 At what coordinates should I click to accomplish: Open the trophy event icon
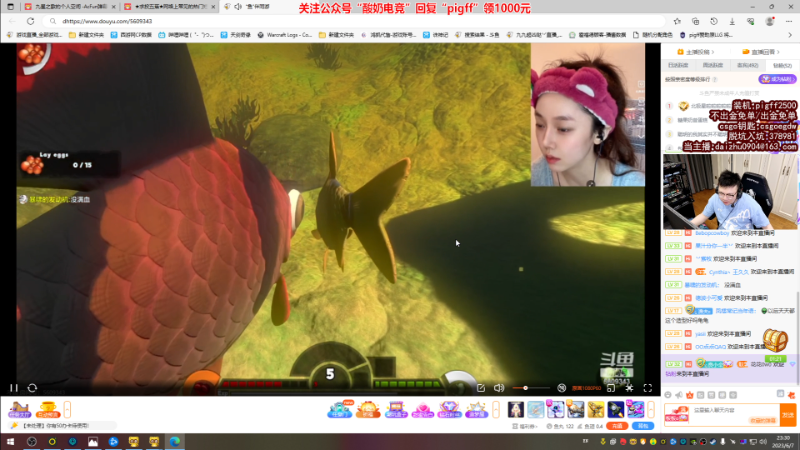pyautogui.click(x=47, y=409)
